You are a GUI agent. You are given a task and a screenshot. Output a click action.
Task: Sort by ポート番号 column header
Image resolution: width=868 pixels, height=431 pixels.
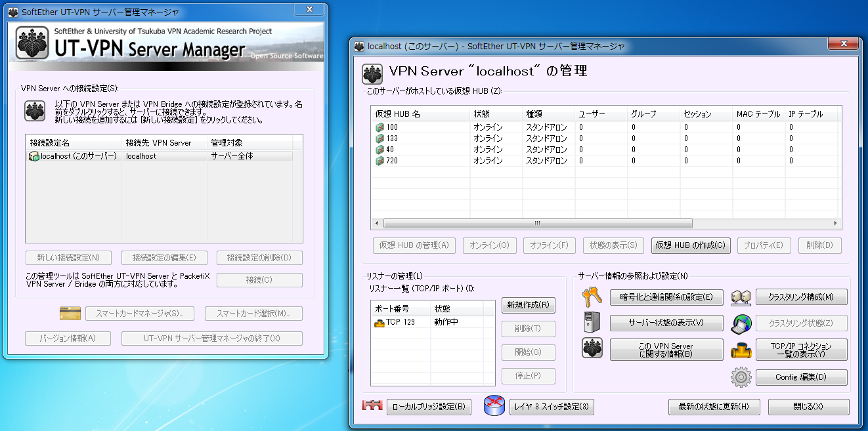[x=401, y=308]
